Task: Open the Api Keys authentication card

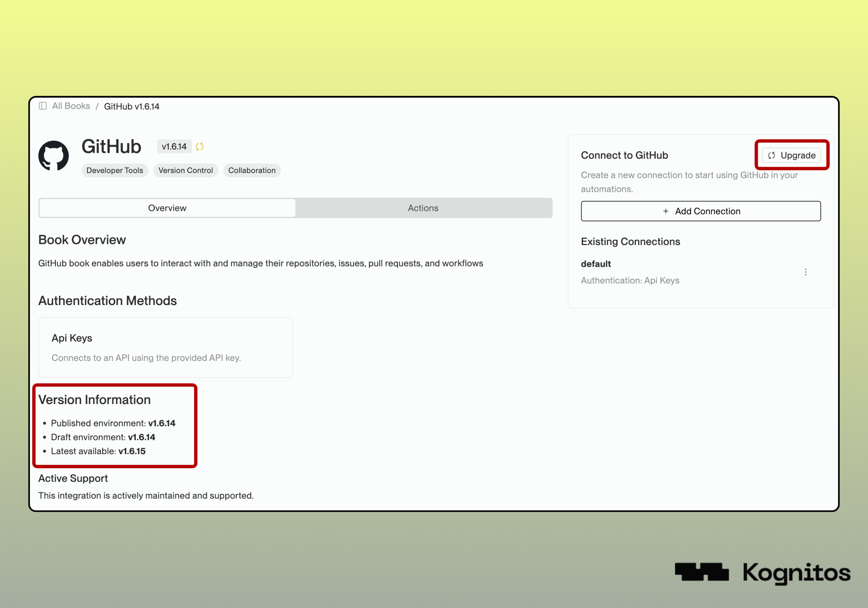Action: (165, 347)
